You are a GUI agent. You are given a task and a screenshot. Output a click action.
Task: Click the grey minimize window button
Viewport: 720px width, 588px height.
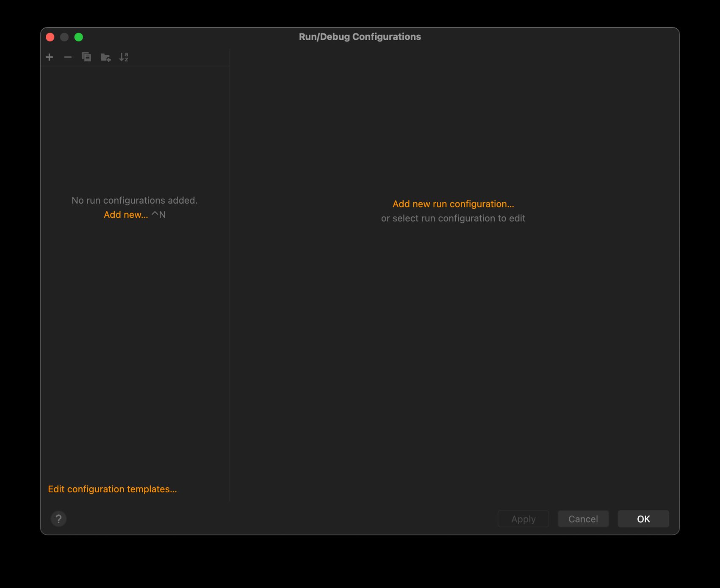coord(64,37)
